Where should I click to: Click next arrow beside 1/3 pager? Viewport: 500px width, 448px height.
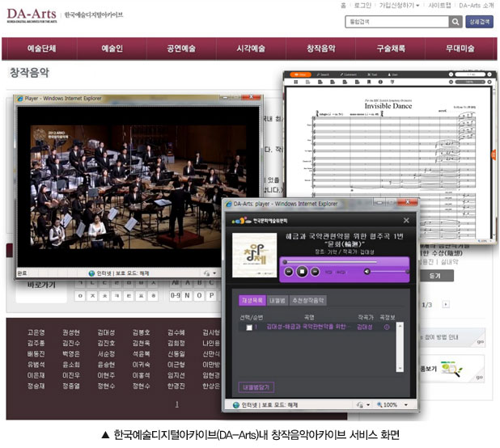tap(446, 304)
